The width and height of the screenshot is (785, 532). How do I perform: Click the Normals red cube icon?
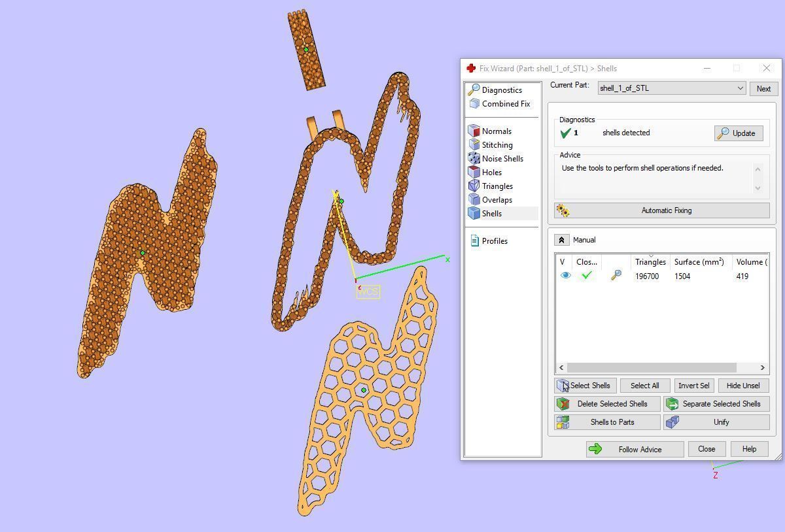coord(474,131)
